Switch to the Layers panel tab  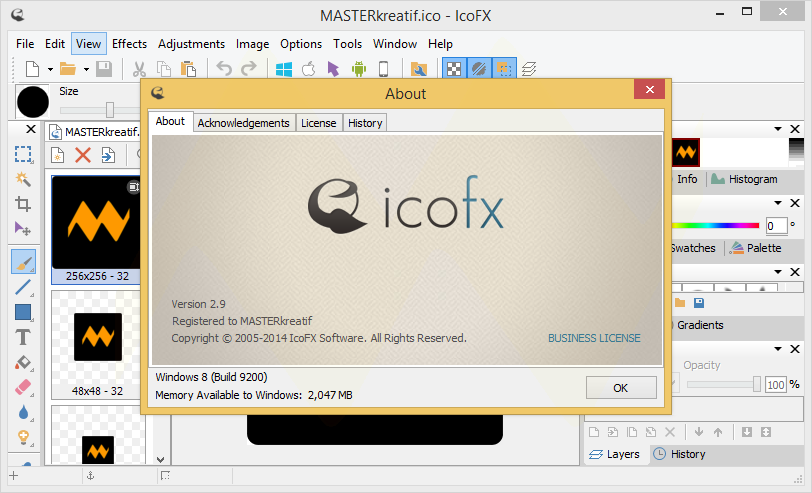[615, 454]
